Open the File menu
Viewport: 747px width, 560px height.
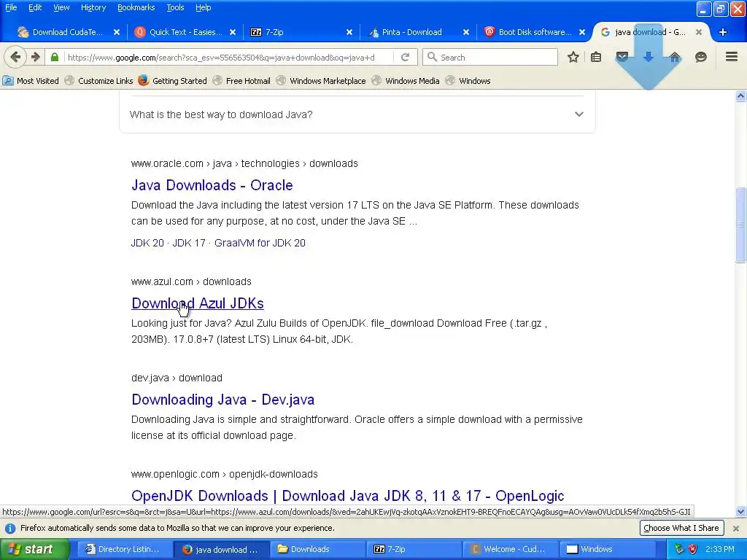pyautogui.click(x=11, y=7)
